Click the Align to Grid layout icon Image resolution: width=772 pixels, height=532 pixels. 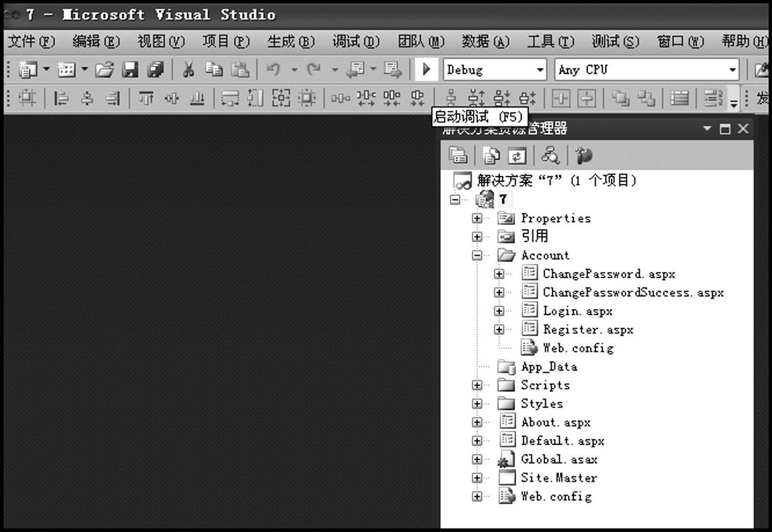coord(27,98)
